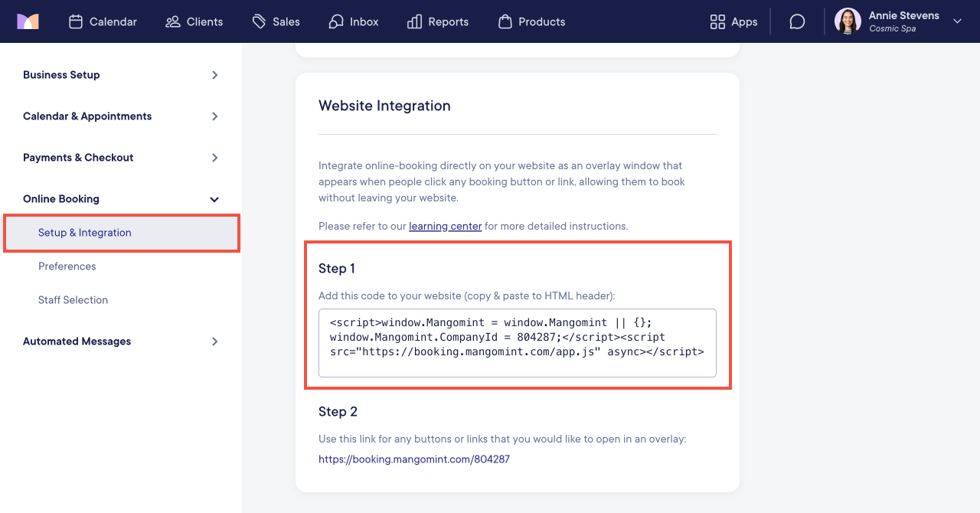This screenshot has height=513, width=980.
Task: Open the chat bubble messages icon
Action: (x=797, y=21)
